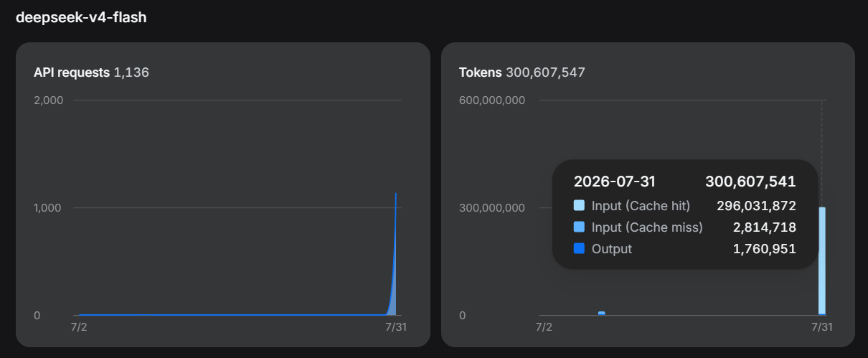Click the tooltip total 300,607,541
Image resolution: width=868 pixels, height=358 pixels.
pyautogui.click(x=750, y=182)
